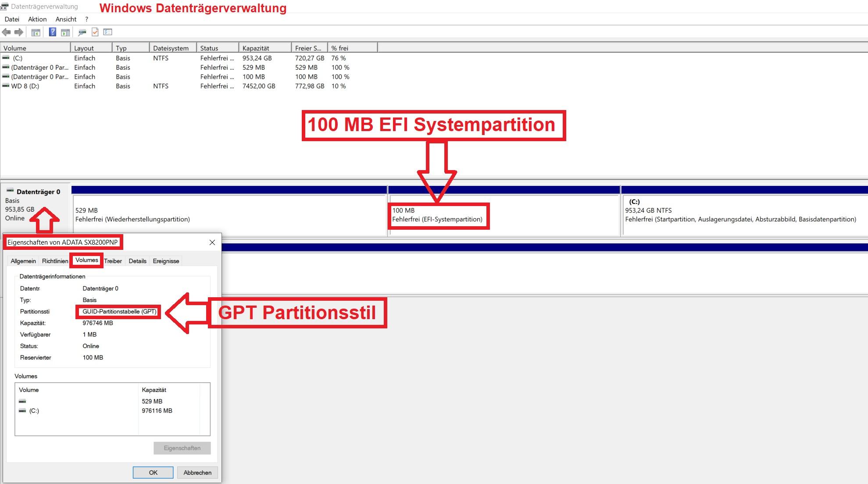Screen dimensions: 868x484
Task: Open the Aktion menu
Action: pyautogui.click(x=37, y=19)
